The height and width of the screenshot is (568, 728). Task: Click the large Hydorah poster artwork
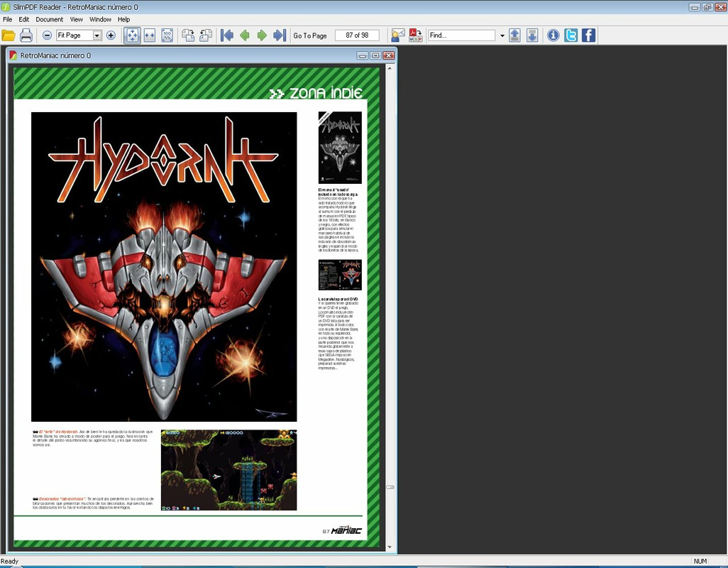(x=164, y=266)
